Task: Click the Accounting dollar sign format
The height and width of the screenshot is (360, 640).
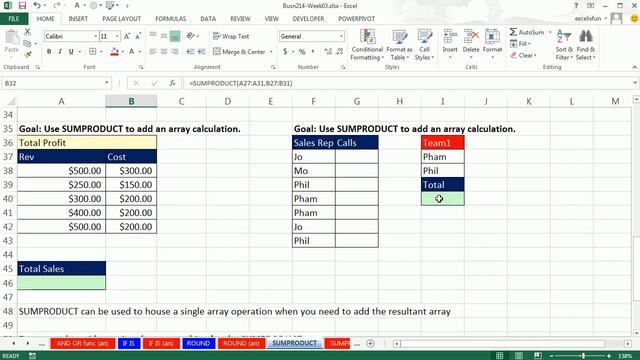Action: click(285, 52)
